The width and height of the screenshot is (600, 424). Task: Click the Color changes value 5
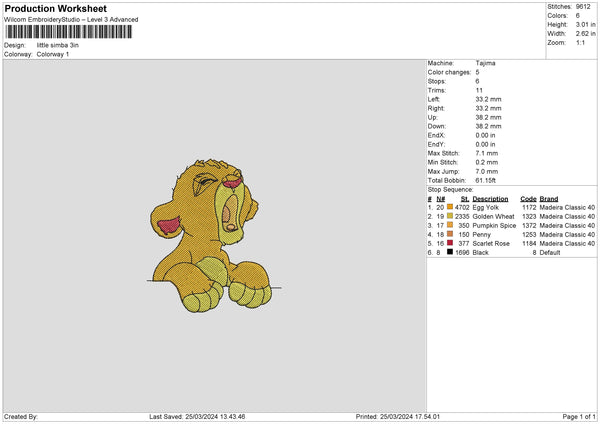(x=478, y=72)
